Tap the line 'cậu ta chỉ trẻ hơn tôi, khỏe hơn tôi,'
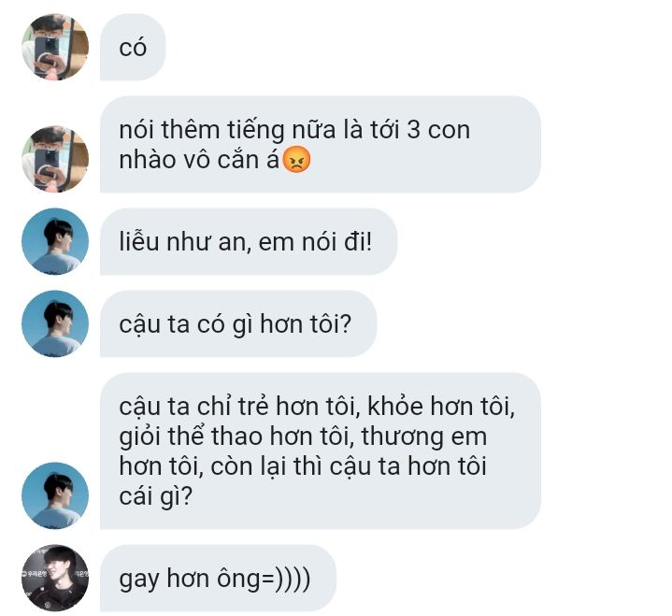672x616 pixels. point(317,407)
